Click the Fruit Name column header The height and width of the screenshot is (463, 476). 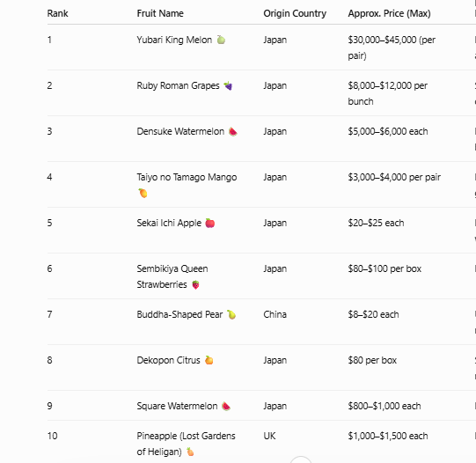coord(160,13)
